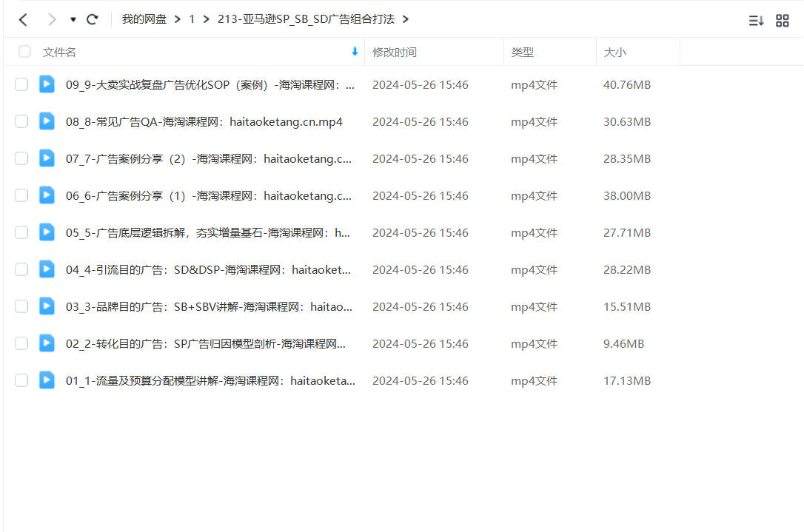
Task: Check the box for 02_2-转化目的广告 file
Action: [x=21, y=343]
